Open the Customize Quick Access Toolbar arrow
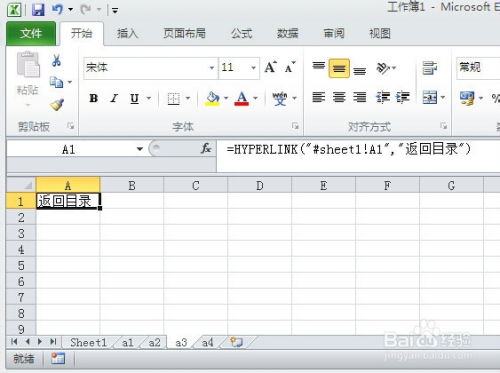Screen dimensions: 500x373 coord(115,10)
